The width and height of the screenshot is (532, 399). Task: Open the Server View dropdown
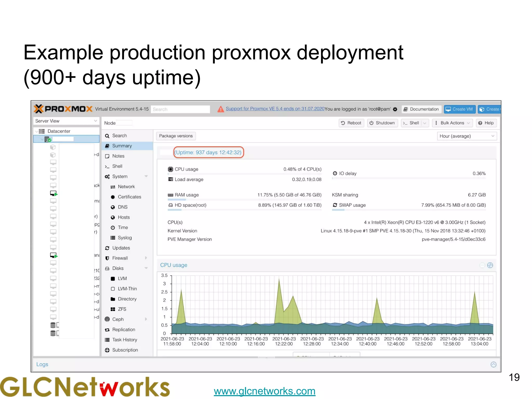pos(66,121)
